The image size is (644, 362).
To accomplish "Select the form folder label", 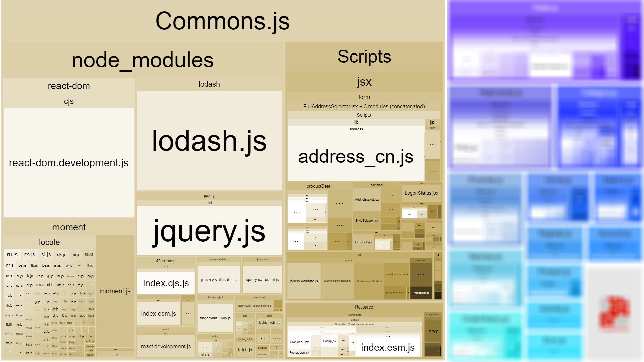I will 364,97.
